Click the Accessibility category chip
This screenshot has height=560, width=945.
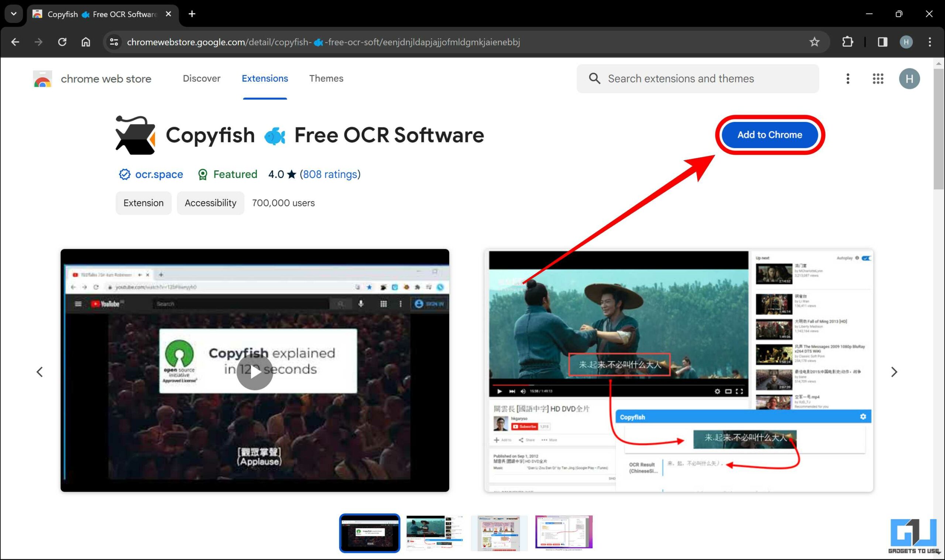click(210, 203)
